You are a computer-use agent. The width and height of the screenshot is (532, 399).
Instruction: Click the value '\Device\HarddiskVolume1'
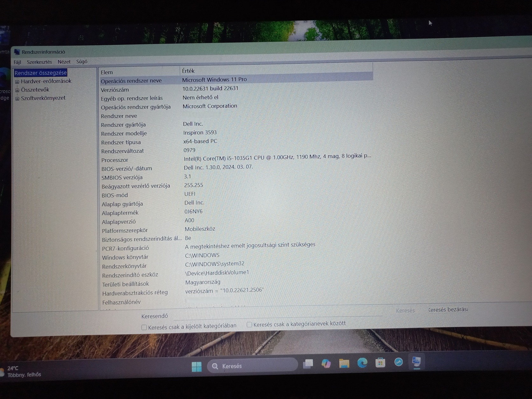pos(217,273)
